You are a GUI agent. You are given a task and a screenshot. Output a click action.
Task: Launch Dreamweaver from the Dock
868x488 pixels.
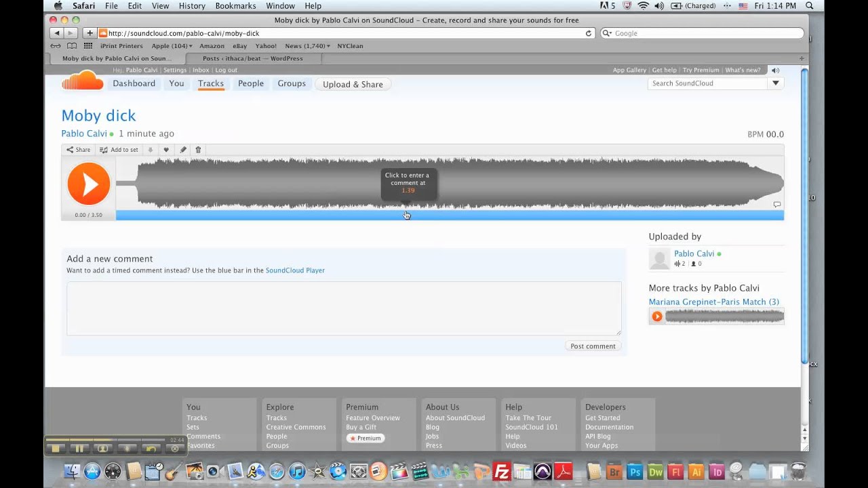tap(655, 472)
